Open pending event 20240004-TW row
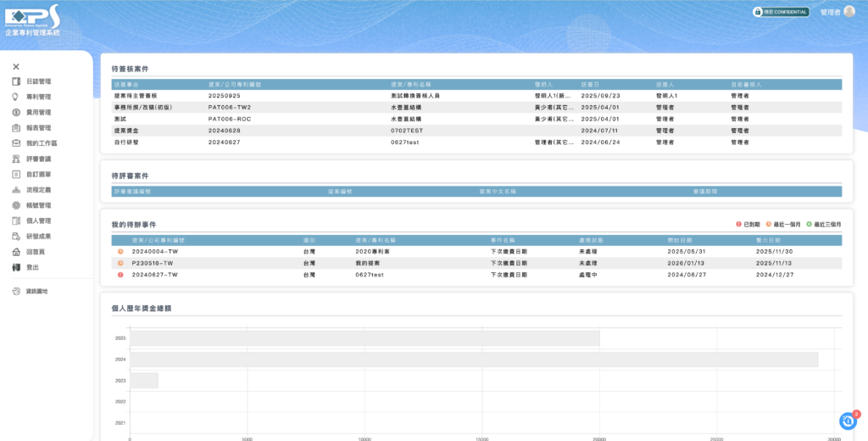 click(x=155, y=252)
